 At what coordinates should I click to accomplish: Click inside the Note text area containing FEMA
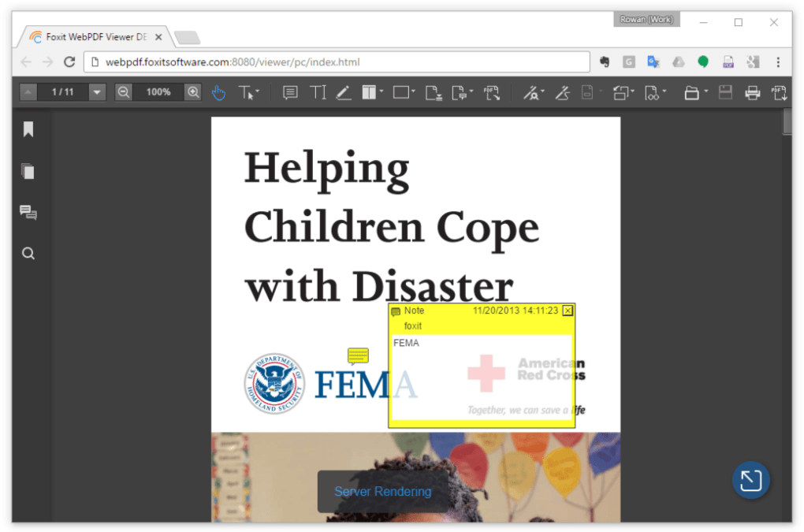point(482,378)
